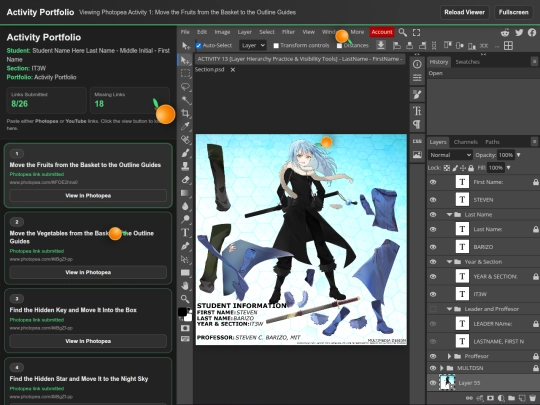Select the Eraser tool
This screenshot has width=540, height=405.
tap(185, 179)
